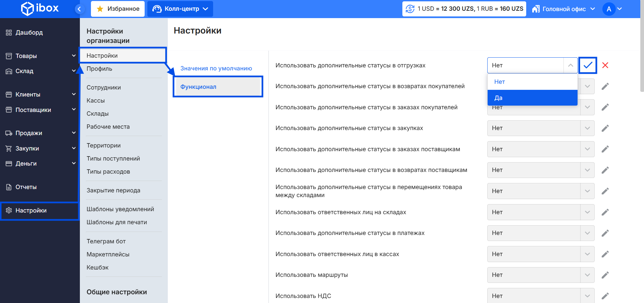The image size is (644, 303).
Task: Open "Дашборд" from the sidebar
Action: click(29, 33)
